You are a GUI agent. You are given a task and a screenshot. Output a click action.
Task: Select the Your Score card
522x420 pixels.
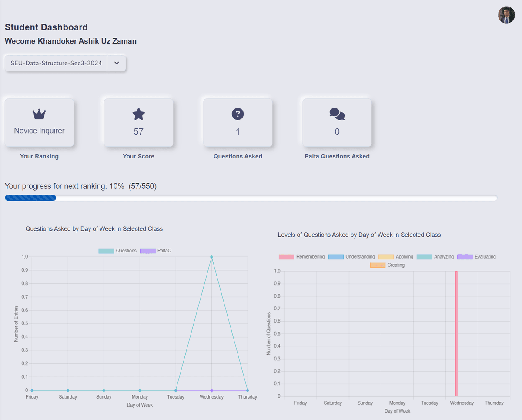click(x=138, y=122)
